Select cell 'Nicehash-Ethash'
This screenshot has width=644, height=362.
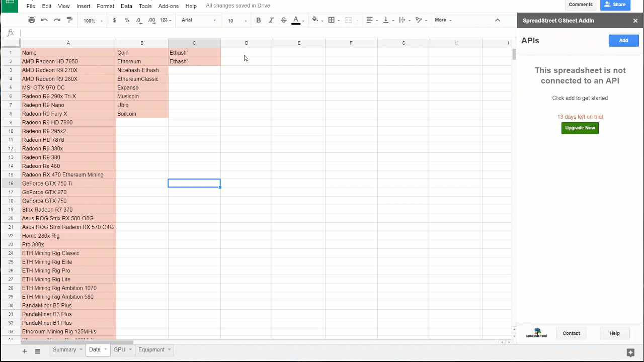click(x=142, y=70)
